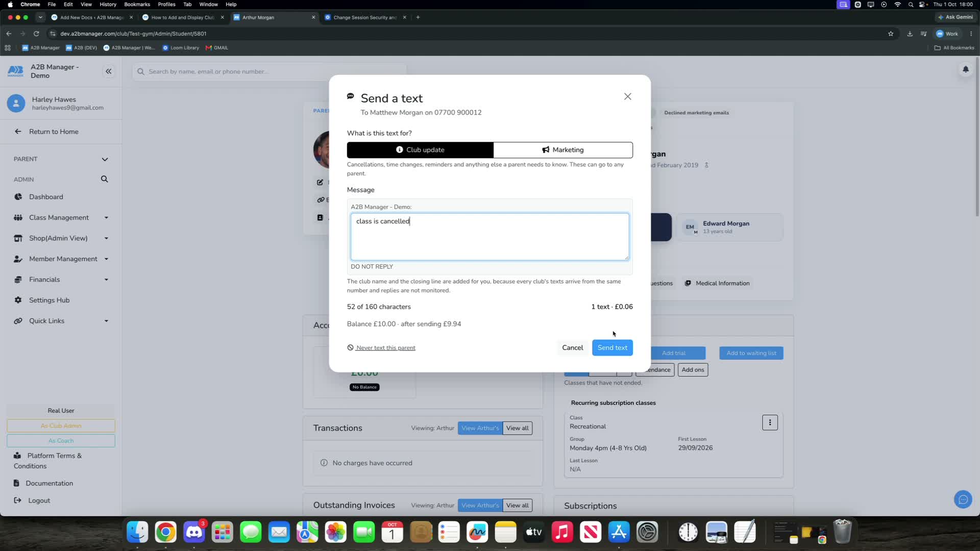Cancel the text message dialog
The width and height of the screenshot is (980, 551).
(x=572, y=347)
